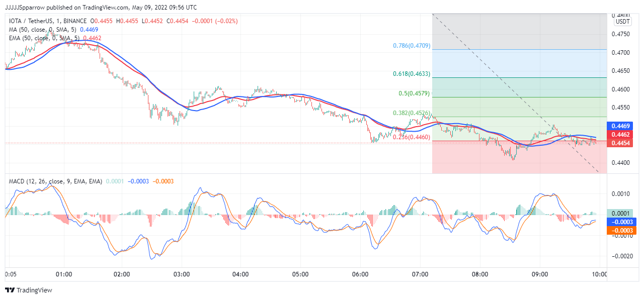
Task: Click the price change −0.0001 (−0.02%)
Action: click(215, 21)
